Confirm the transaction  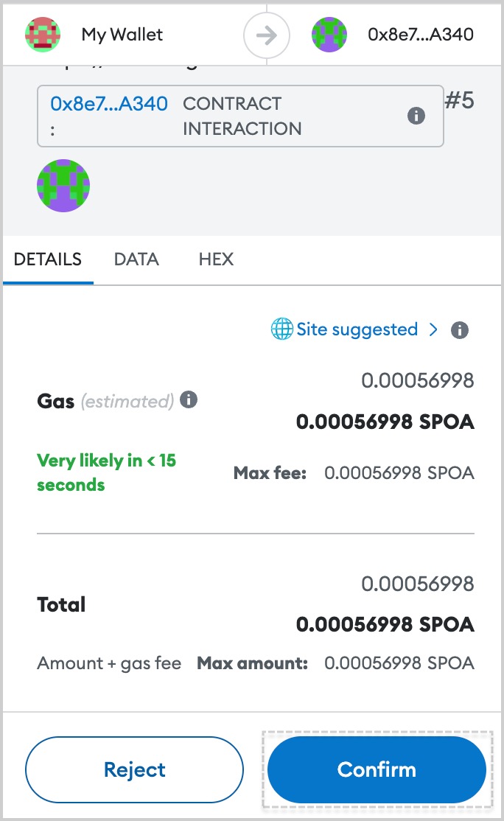pyautogui.click(x=377, y=769)
